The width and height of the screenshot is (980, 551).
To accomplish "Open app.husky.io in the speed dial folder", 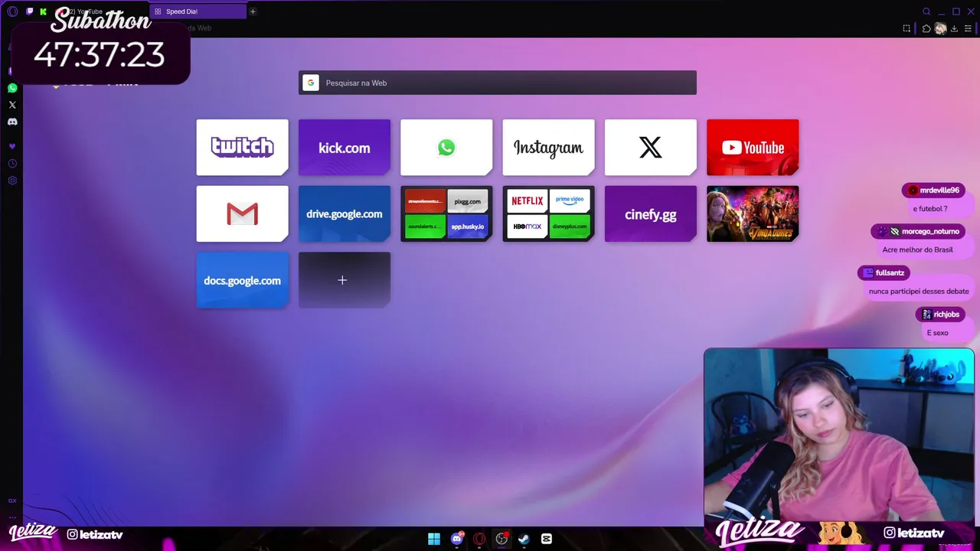I will tap(467, 227).
